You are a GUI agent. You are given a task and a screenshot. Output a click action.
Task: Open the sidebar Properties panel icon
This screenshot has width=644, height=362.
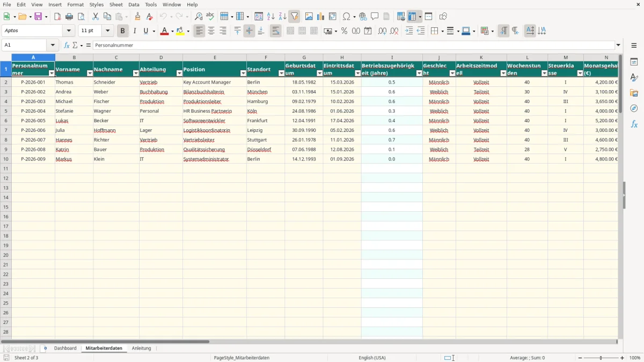click(634, 62)
